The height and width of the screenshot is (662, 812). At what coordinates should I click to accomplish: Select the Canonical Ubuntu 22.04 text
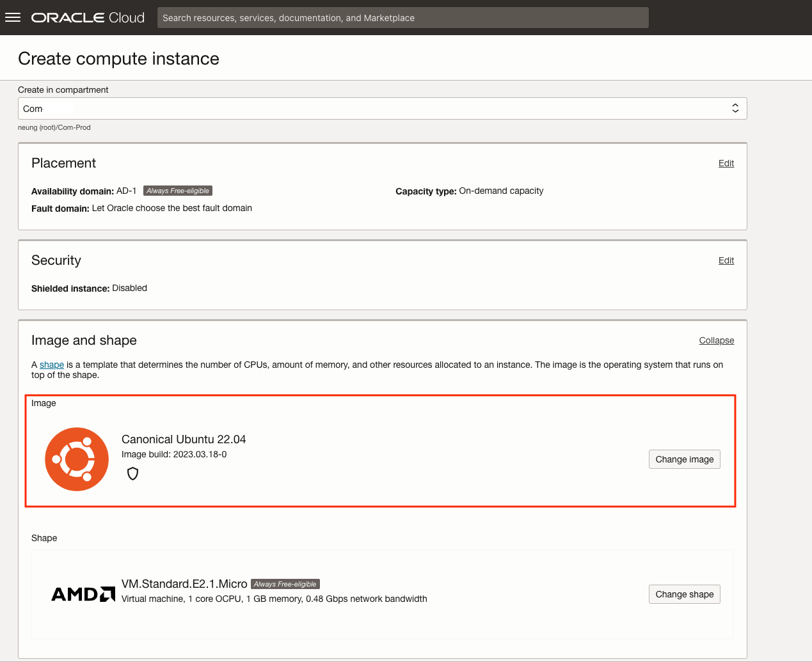click(x=184, y=439)
